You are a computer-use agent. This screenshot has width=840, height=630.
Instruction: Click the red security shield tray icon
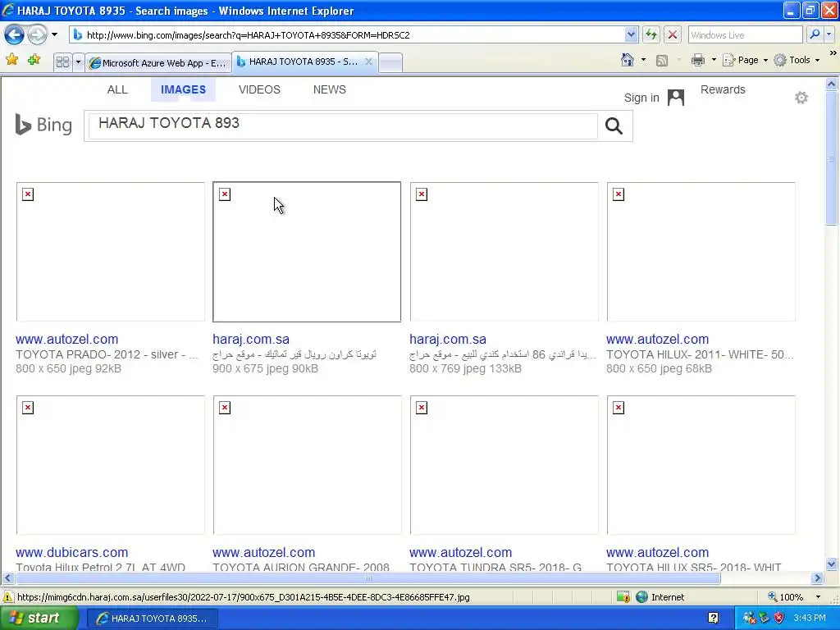[778, 619]
